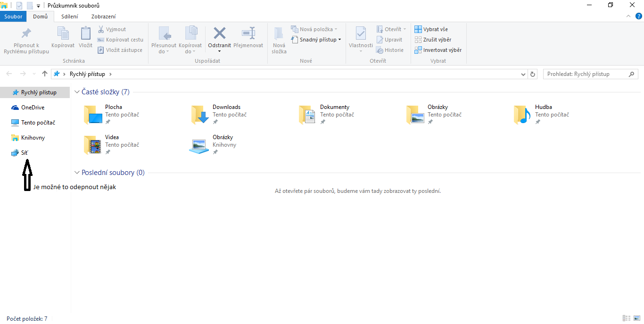Click Upravit in the ribbon
The image size is (644, 324).
click(389, 40)
